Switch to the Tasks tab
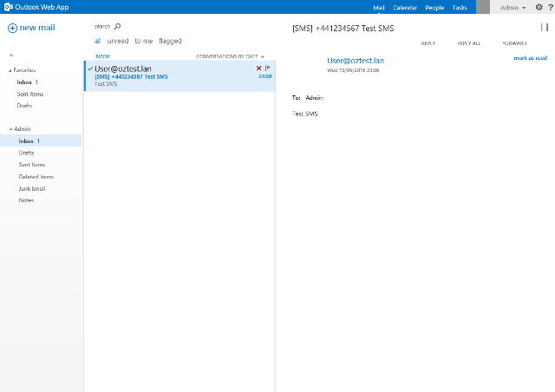 point(460,8)
